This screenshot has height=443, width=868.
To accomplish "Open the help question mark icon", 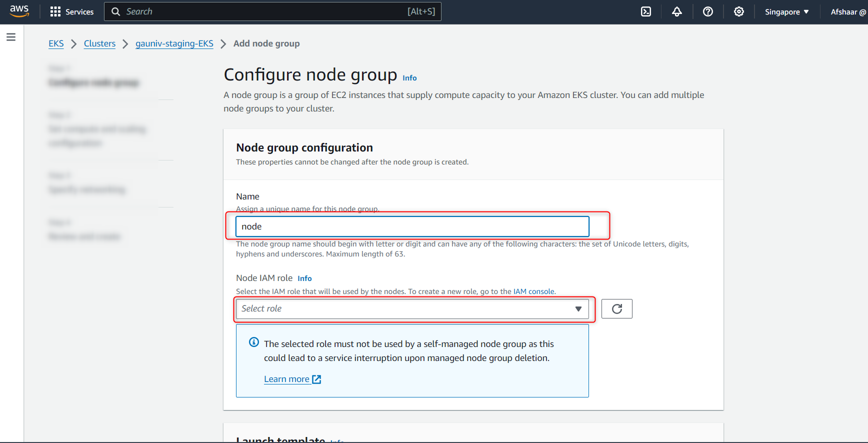I will 708,11.
